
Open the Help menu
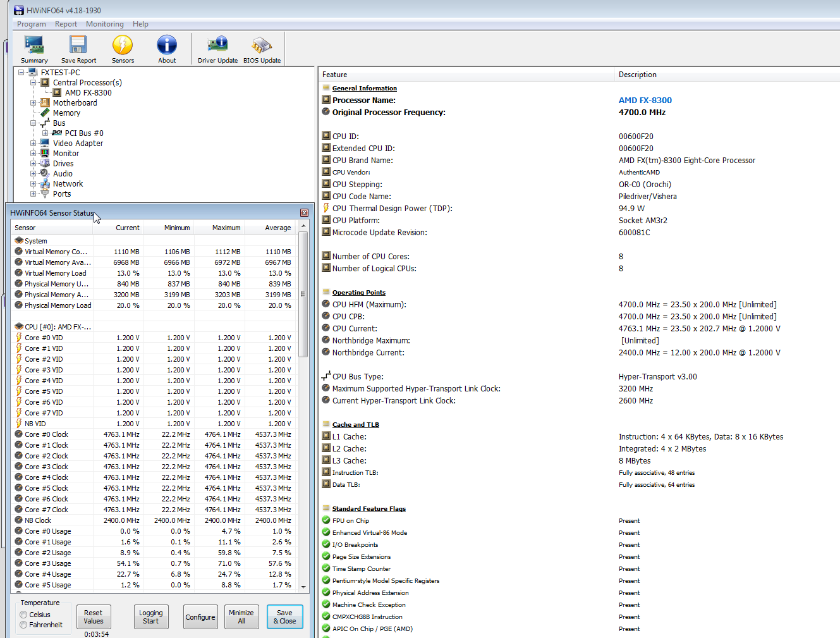tap(140, 24)
